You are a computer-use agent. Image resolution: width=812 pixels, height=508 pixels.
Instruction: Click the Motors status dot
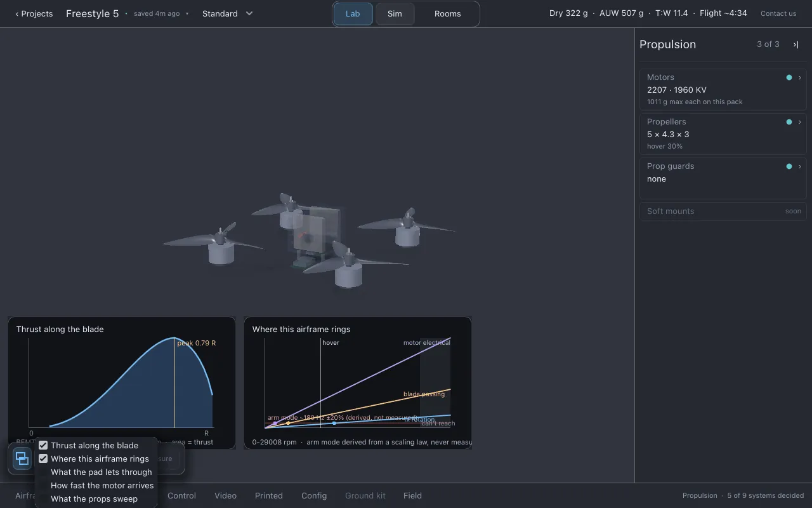[789, 77]
